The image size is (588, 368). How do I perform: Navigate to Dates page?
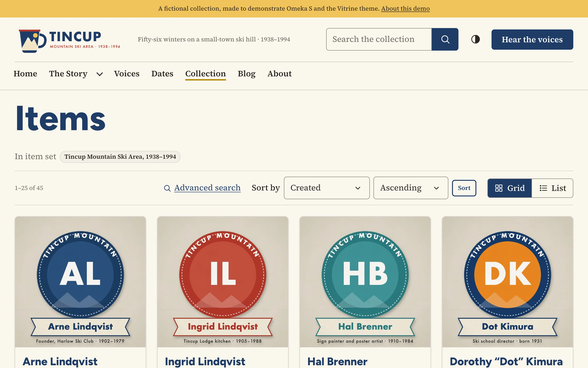tap(162, 74)
